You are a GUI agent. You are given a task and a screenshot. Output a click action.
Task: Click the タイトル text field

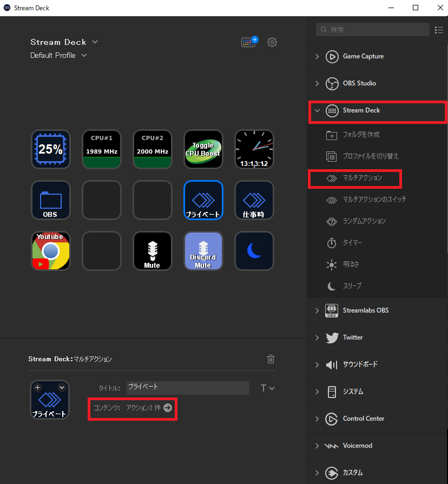188,388
